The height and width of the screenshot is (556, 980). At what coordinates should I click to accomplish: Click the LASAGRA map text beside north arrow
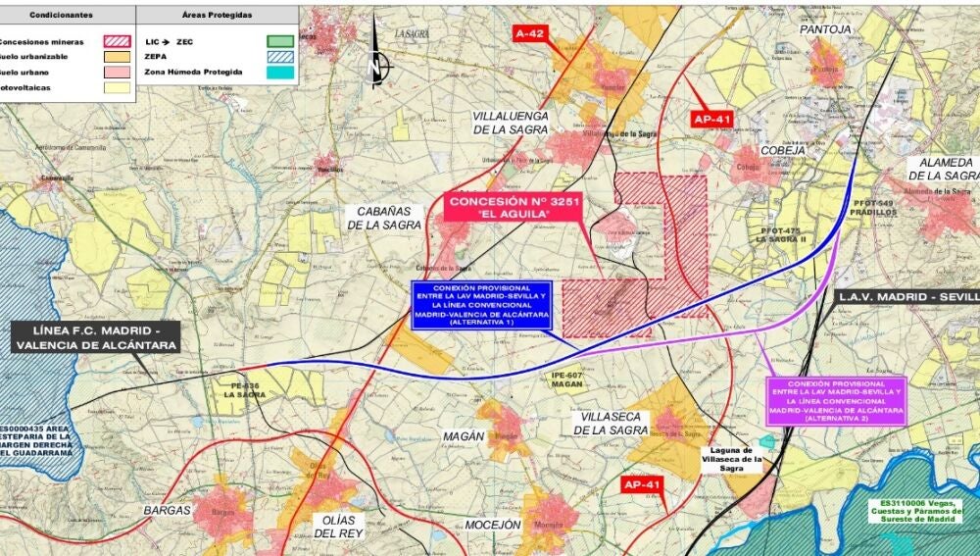pos(412,34)
